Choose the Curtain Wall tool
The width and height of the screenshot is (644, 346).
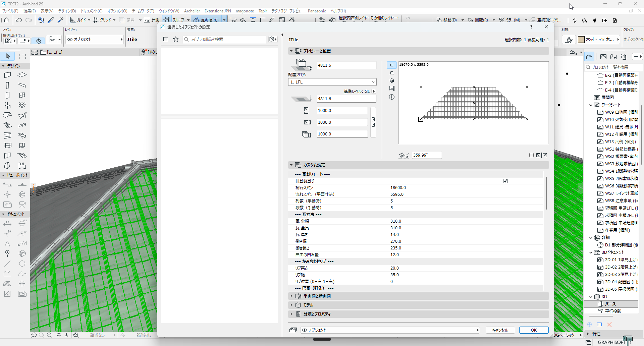pos(7,135)
